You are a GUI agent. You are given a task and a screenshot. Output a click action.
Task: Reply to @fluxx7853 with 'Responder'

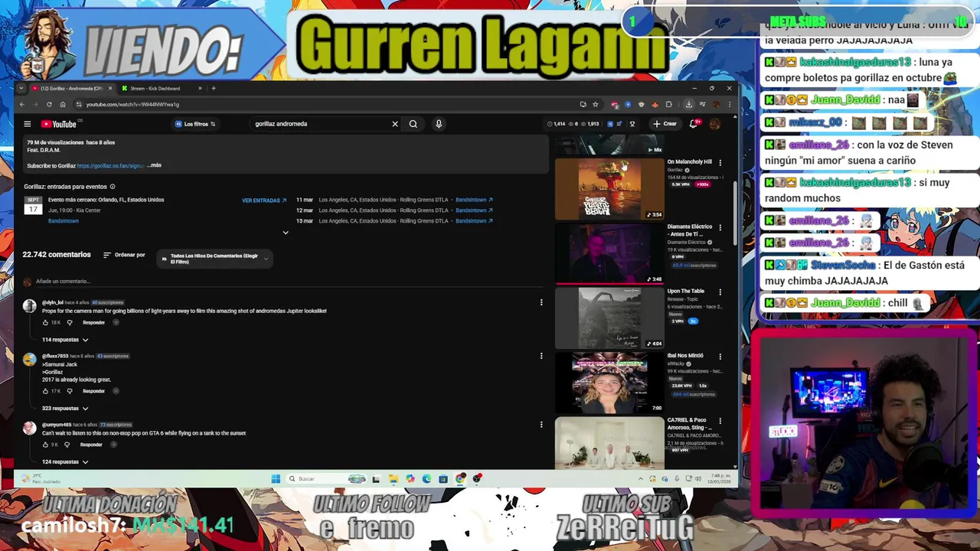(93, 391)
